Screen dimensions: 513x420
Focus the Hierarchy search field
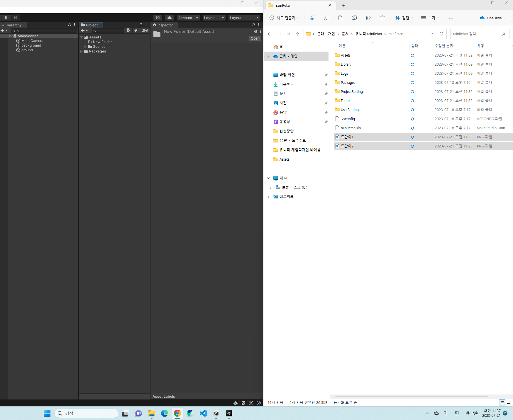pos(44,30)
